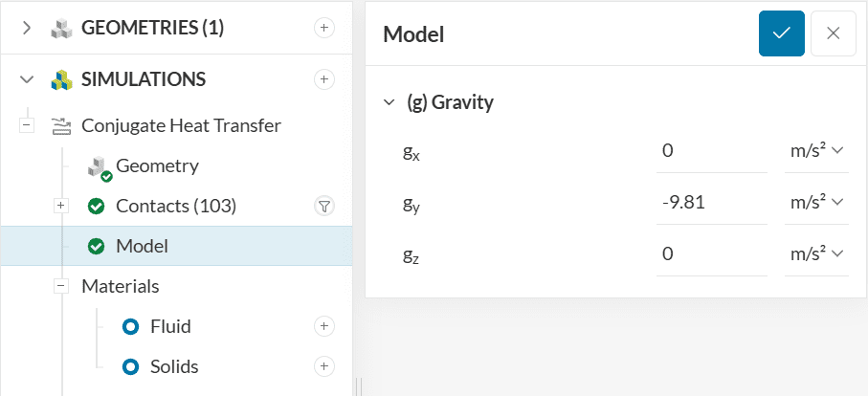Click the gy gravity value field

pos(711,202)
